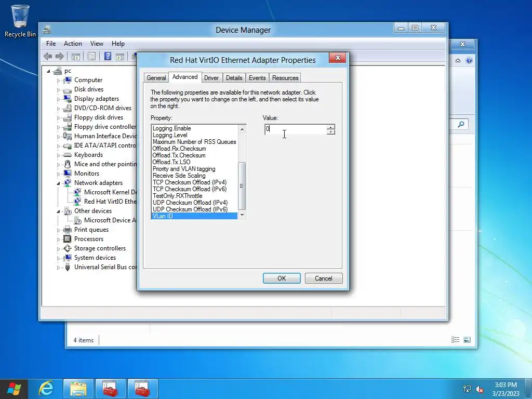Toggle Show/Hide Action Pane toolbar icon

click(120, 57)
